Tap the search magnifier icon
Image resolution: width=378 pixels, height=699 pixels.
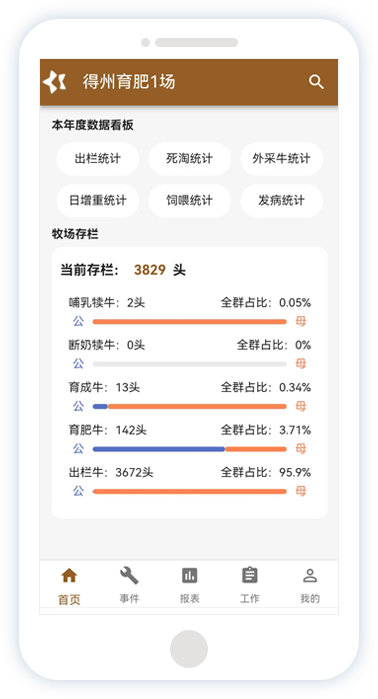(316, 82)
